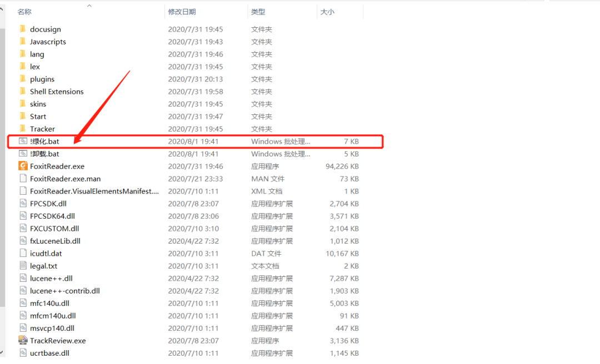Image resolution: width=600 pixels, height=364 pixels.
Task: Open the Tracker folder
Action: pos(42,128)
